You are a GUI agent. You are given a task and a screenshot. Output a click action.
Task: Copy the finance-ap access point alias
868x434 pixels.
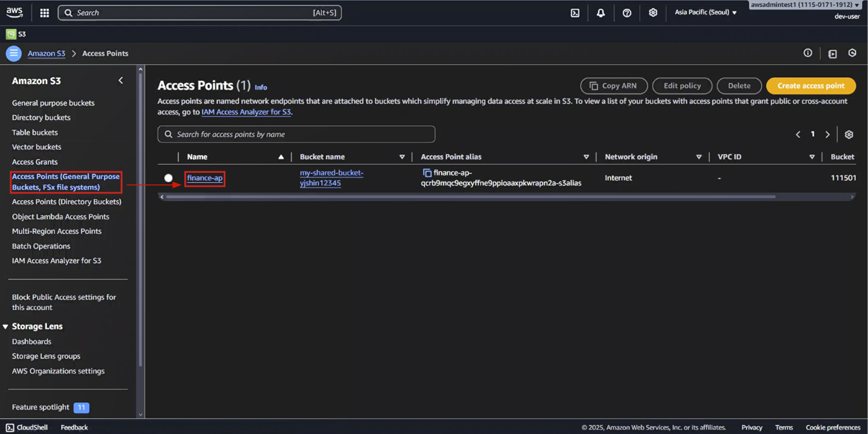tap(427, 172)
